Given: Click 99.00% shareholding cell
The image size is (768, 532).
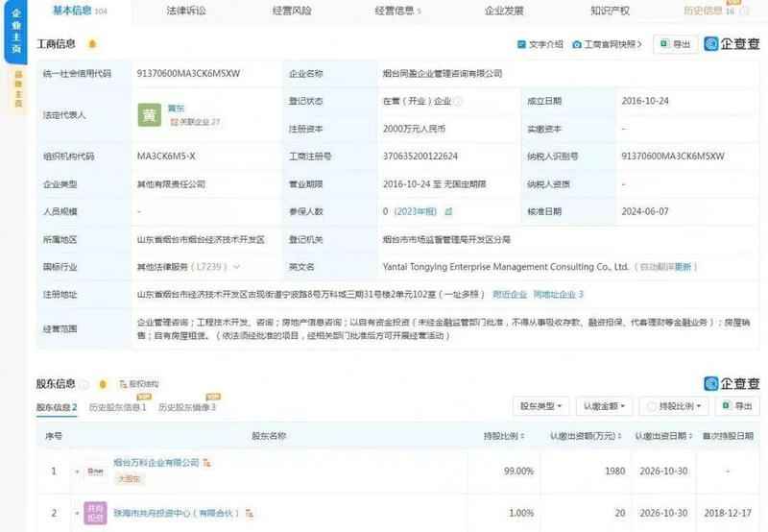Looking at the screenshot, I should 518,472.
